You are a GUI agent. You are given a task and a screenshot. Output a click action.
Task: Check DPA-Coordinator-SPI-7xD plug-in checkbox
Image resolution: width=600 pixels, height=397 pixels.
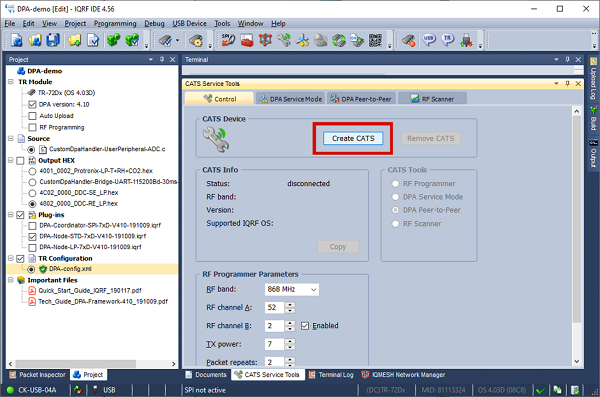tap(33, 225)
